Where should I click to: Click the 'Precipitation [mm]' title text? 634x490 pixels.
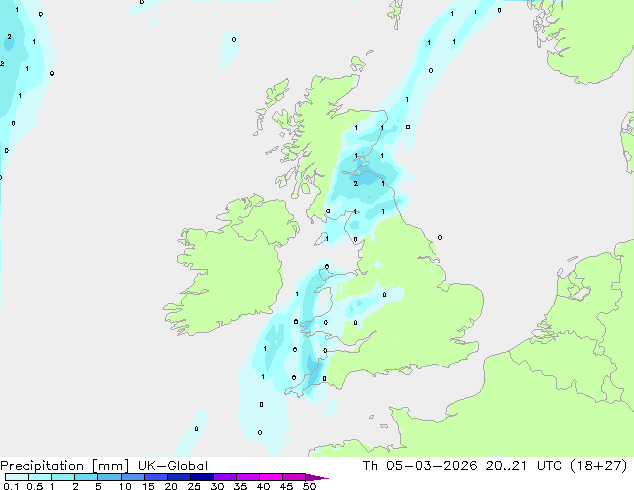tap(65, 466)
